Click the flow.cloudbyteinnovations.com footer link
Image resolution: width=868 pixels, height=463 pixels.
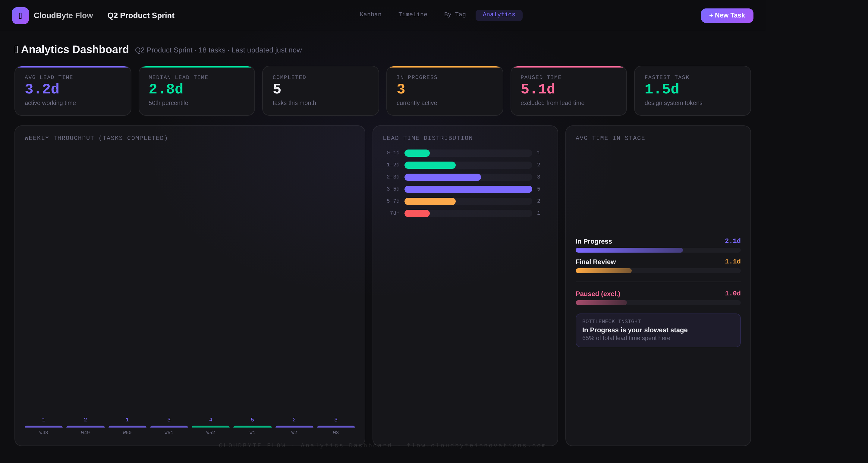(x=476, y=446)
